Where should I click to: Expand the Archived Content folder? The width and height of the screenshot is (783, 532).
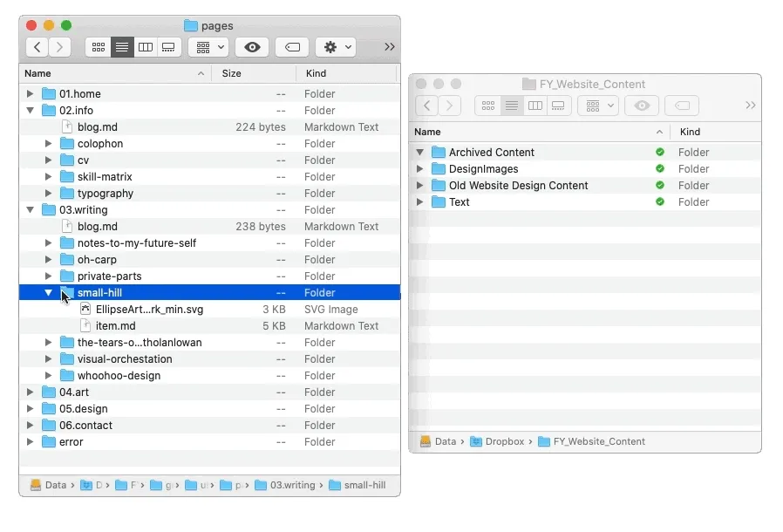point(419,152)
